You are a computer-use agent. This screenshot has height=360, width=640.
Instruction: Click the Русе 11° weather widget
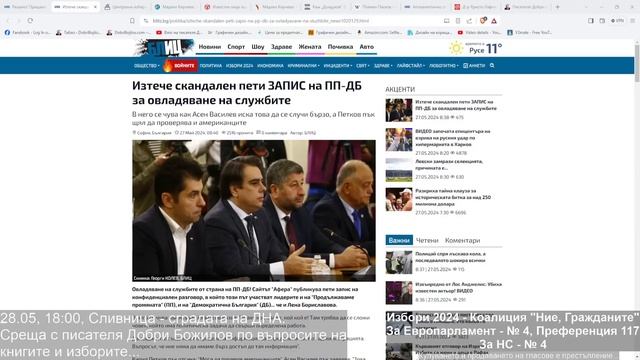476,48
